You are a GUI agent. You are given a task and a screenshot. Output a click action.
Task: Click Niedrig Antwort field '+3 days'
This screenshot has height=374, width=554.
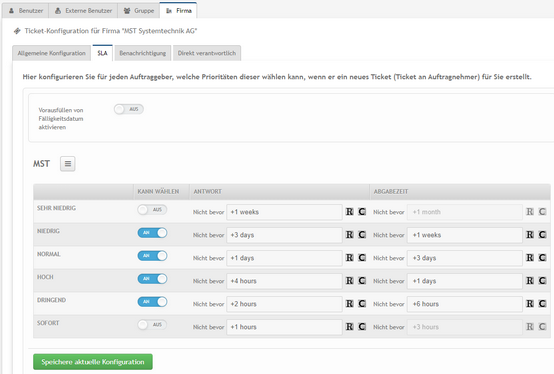click(284, 235)
